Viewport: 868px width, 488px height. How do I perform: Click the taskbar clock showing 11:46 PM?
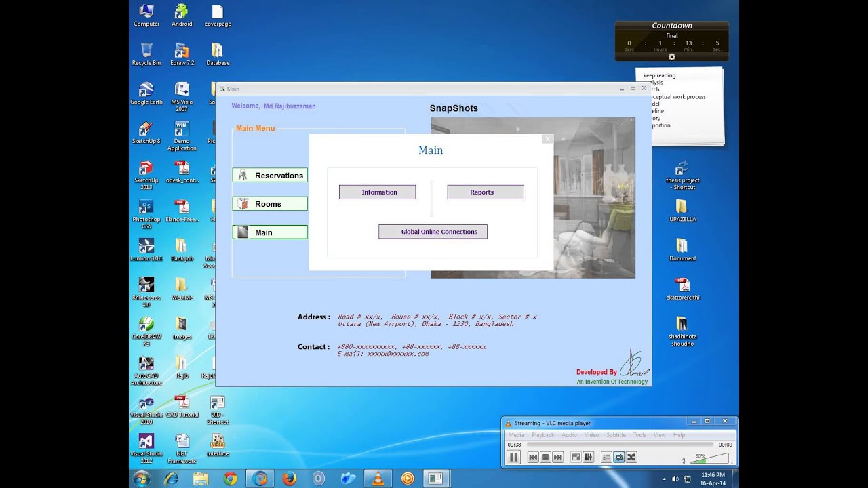coord(713,479)
